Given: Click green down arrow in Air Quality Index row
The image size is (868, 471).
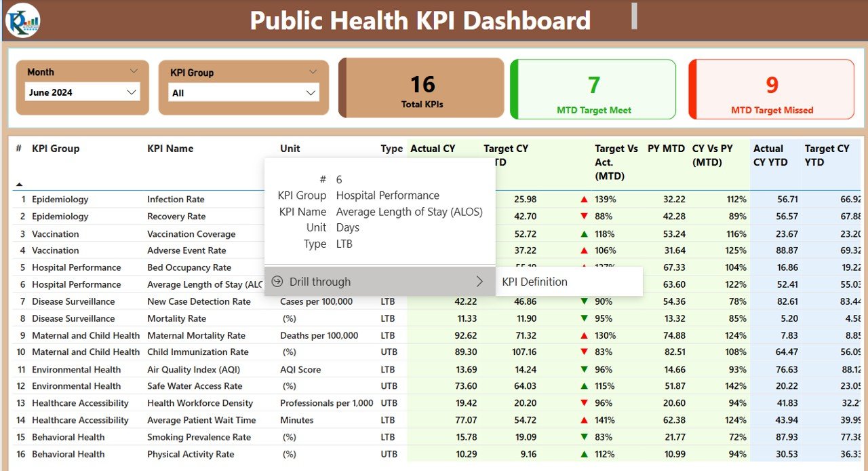Looking at the screenshot, I should (584, 369).
